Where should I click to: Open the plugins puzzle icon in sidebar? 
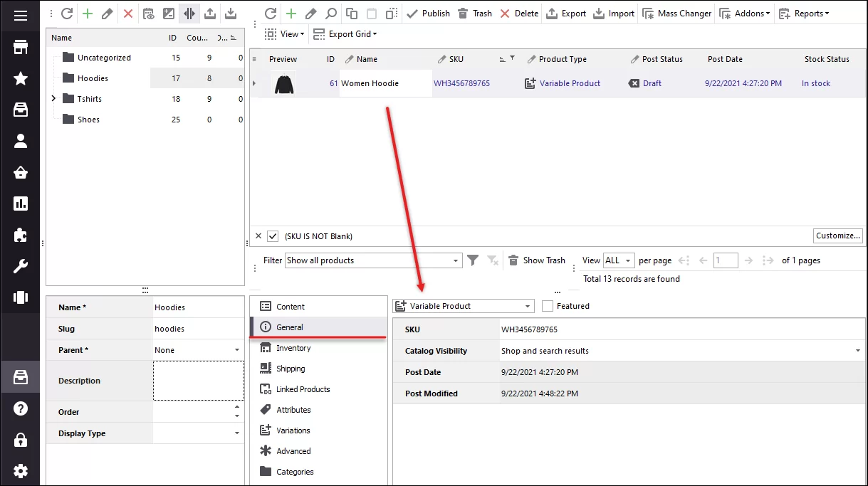click(20, 236)
